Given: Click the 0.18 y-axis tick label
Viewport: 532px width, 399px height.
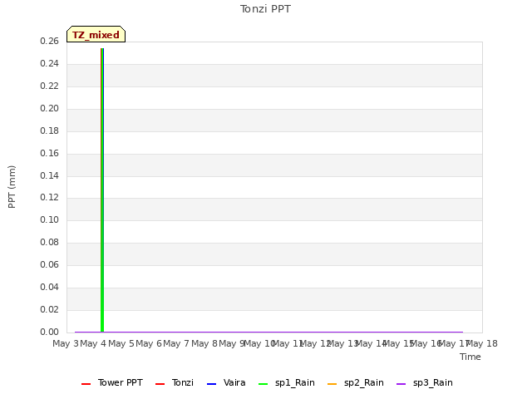Looking at the screenshot, I should [x=49, y=131].
